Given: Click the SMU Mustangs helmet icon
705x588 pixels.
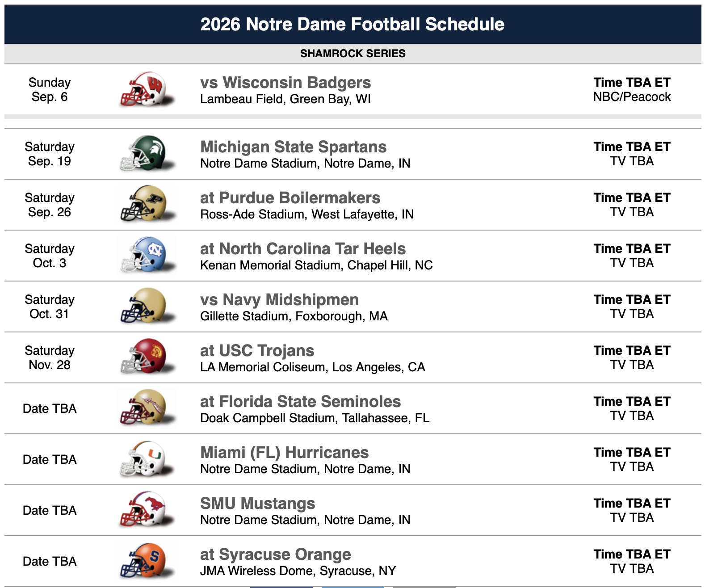Looking at the screenshot, I should (146, 510).
